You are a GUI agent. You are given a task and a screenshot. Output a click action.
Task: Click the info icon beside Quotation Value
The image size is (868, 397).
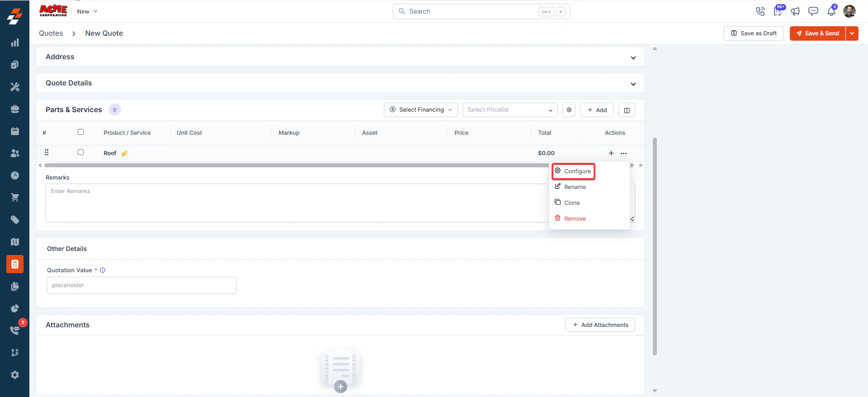(103, 270)
